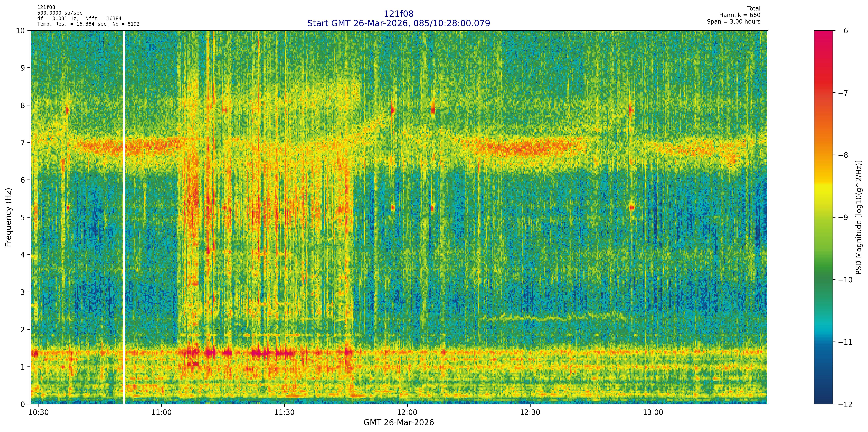
Task: Click the 10:30 x-axis tick label
Action: pyautogui.click(x=39, y=413)
